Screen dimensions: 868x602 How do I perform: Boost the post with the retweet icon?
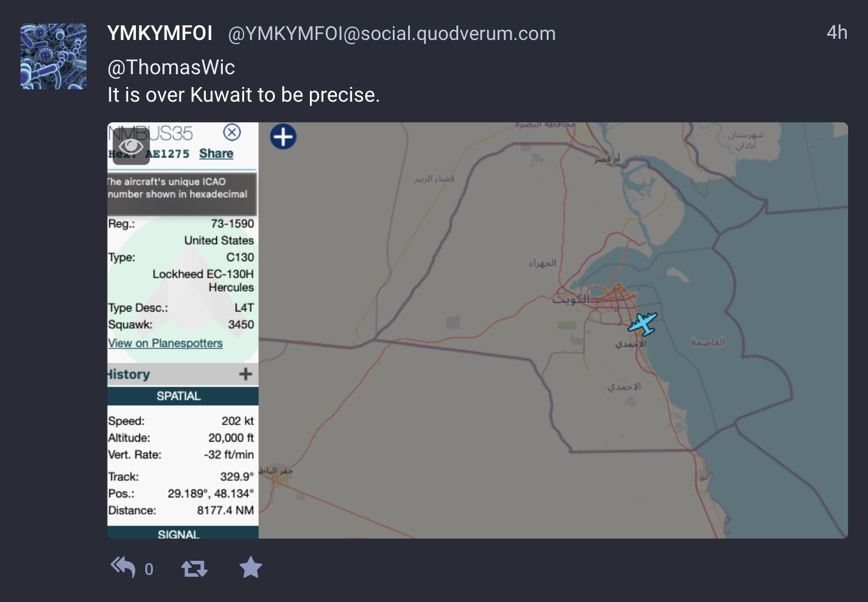(x=194, y=568)
